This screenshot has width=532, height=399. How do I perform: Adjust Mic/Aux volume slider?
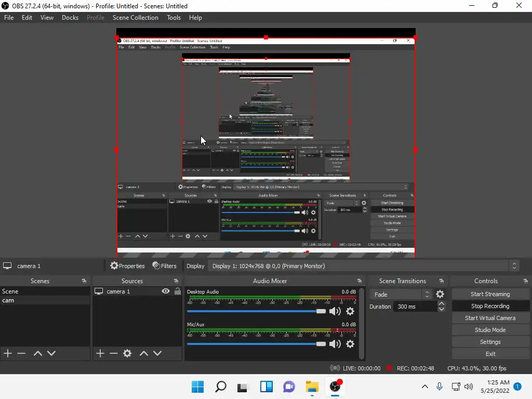[256, 344]
